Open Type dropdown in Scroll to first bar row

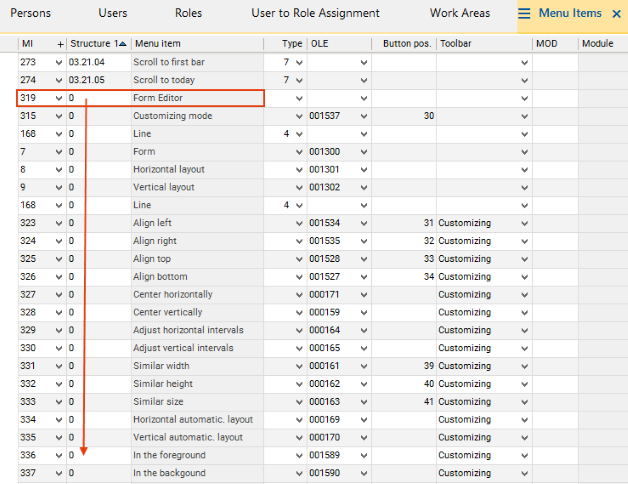[298, 63]
